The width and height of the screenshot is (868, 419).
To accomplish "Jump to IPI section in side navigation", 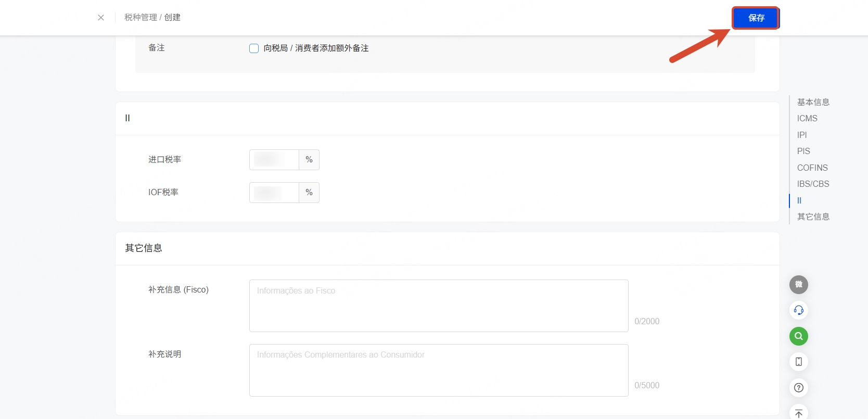I will point(802,135).
